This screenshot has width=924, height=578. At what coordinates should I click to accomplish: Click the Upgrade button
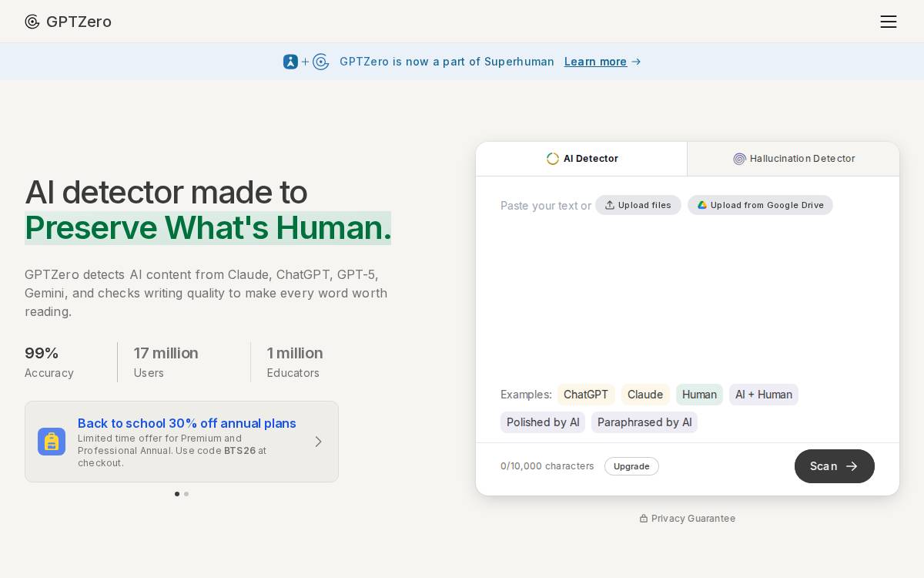[631, 466]
